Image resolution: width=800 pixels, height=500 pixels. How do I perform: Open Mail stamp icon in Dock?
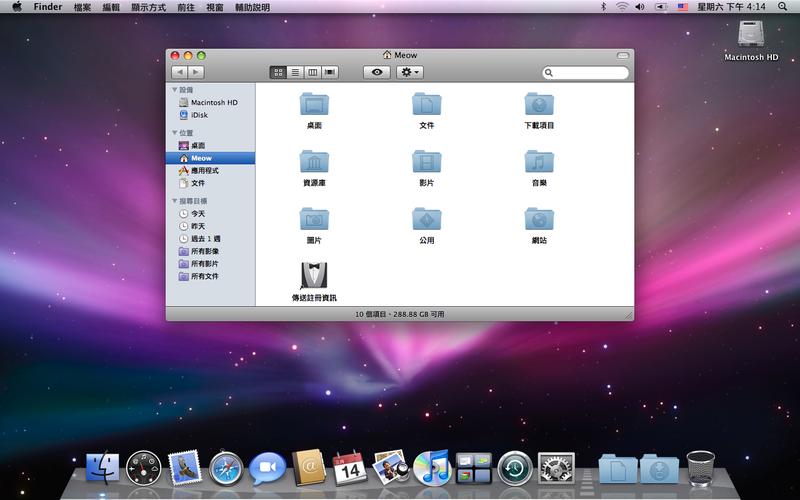[x=185, y=467]
